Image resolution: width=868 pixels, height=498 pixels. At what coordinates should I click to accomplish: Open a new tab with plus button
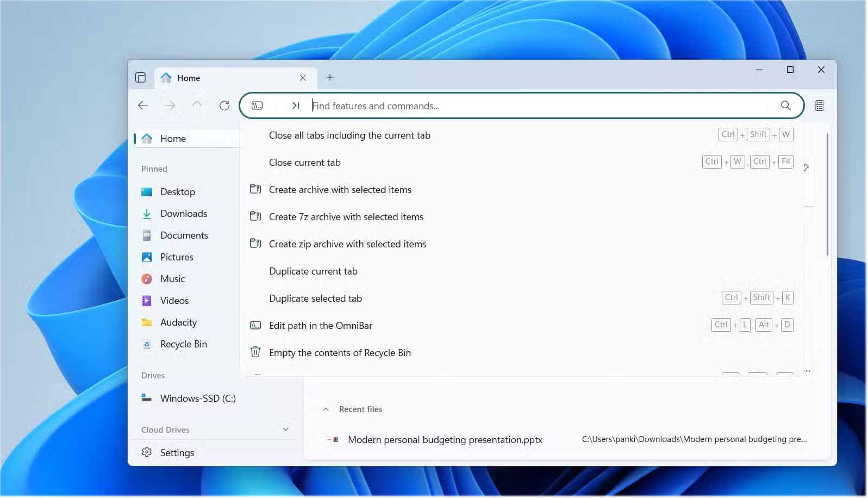point(329,77)
